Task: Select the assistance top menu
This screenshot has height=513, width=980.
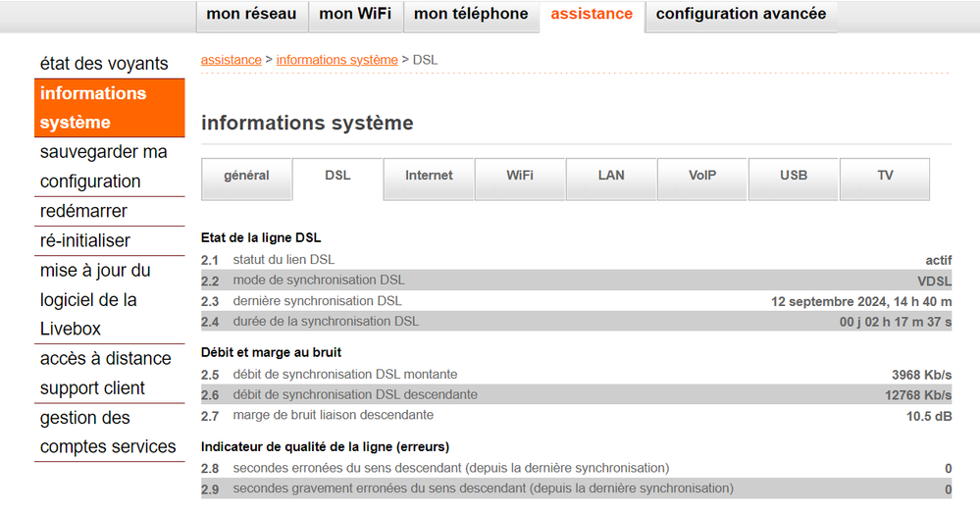Action: (592, 15)
